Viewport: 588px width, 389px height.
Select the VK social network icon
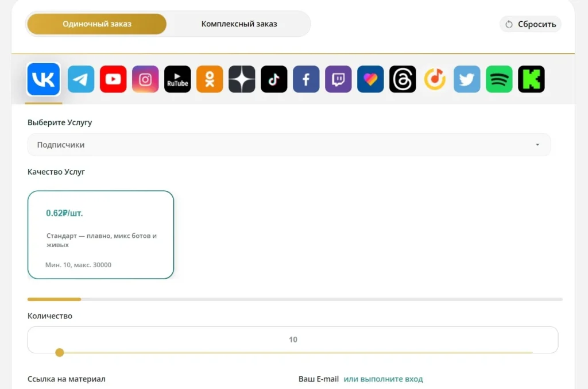click(44, 79)
